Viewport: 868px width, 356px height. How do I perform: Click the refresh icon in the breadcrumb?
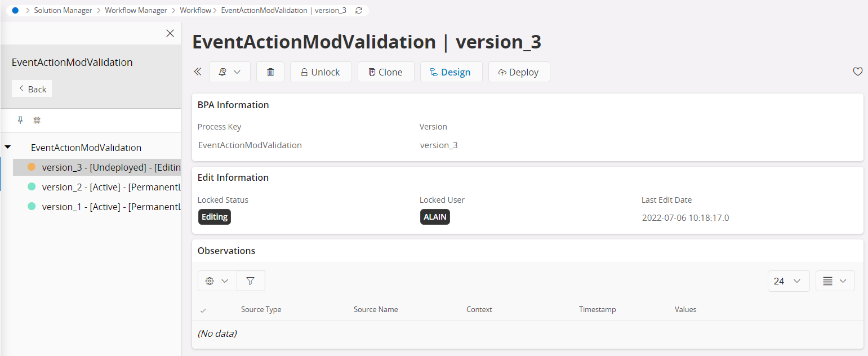click(359, 11)
